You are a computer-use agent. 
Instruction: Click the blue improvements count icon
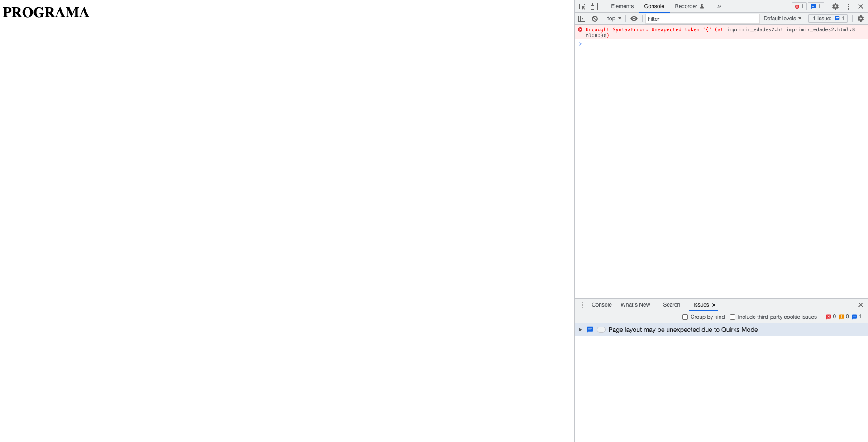pos(854,317)
